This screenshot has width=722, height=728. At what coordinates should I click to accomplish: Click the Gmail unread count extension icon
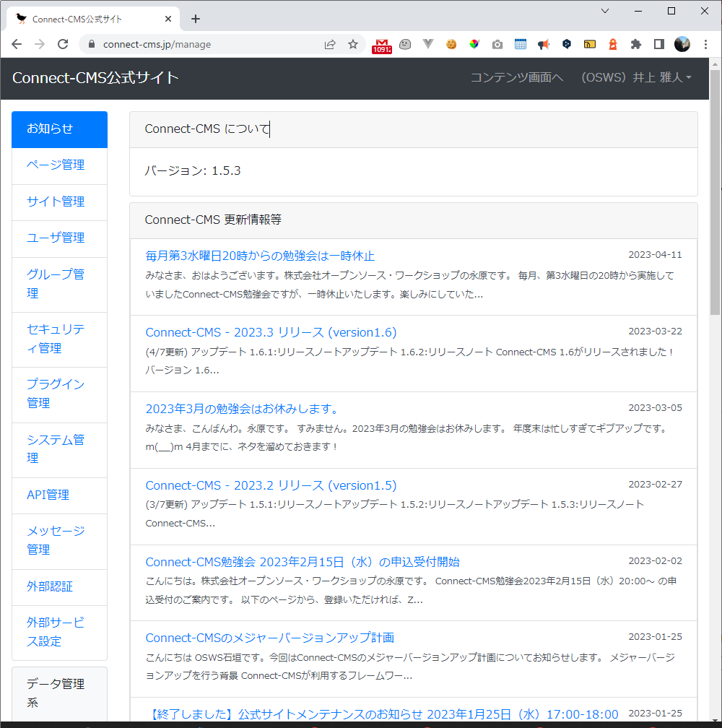click(383, 44)
